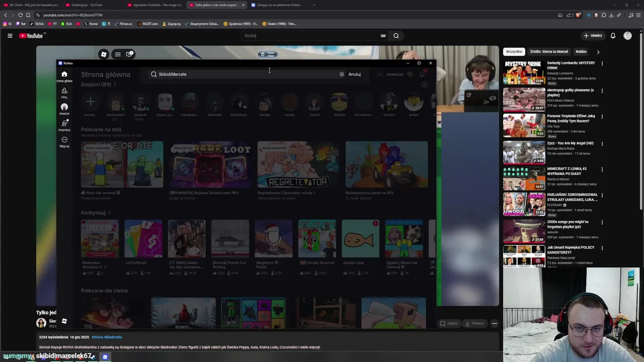Viewport: 644px width, 362px height.
Task: Open Więcej in Roblox sidebar
Action: pos(64,142)
